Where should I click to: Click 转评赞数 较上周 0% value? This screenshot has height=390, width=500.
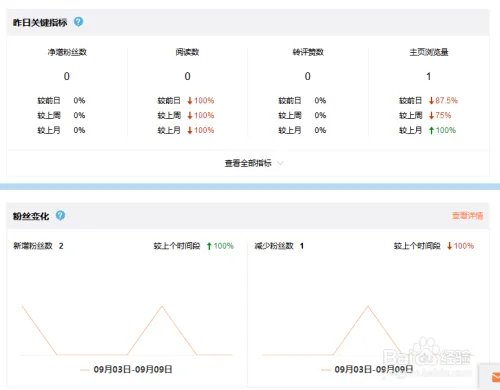pos(320,115)
